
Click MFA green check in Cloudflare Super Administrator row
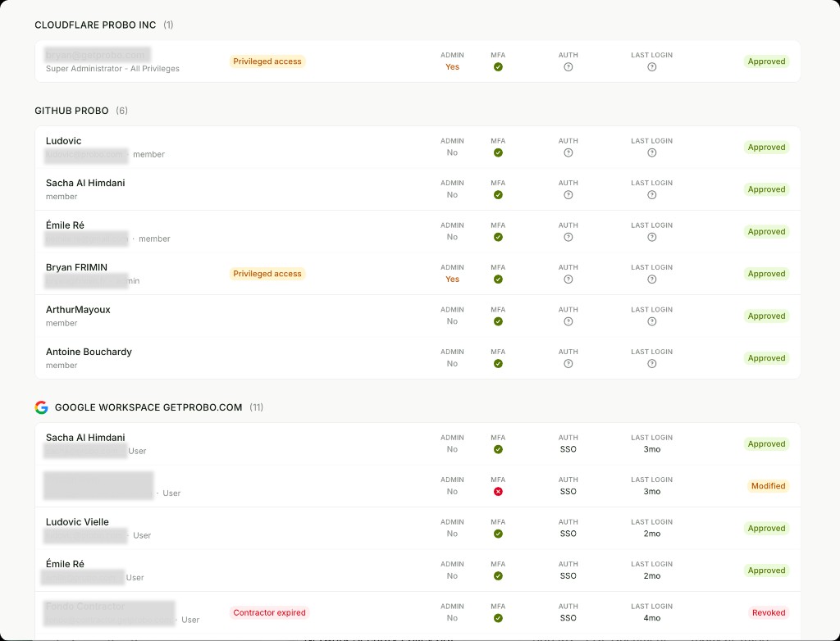coord(498,67)
